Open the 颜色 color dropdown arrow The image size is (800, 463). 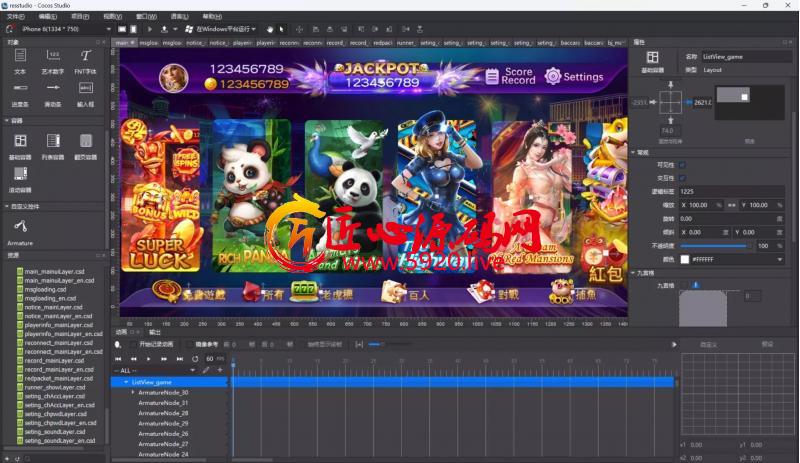(x=779, y=259)
